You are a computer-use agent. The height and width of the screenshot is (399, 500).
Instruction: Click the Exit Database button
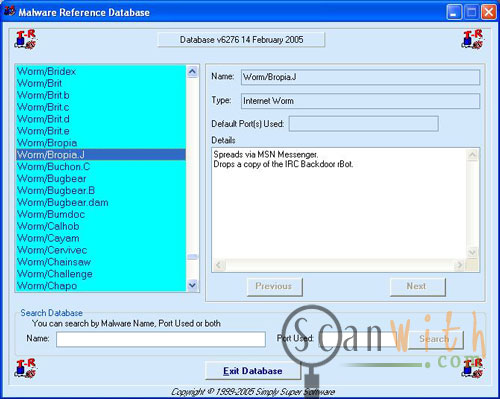point(253,371)
